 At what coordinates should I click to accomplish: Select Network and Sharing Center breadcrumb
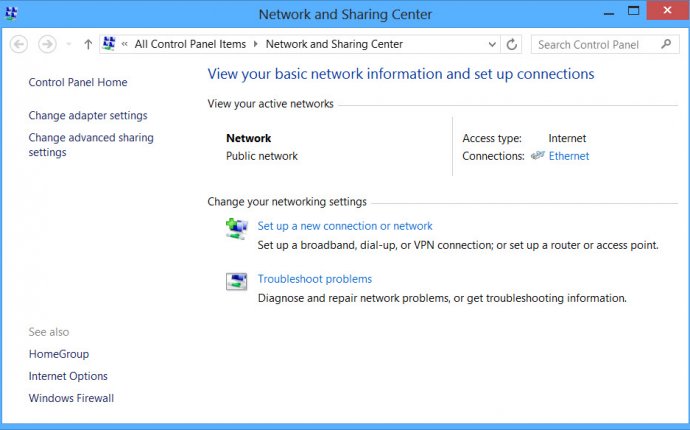click(334, 44)
